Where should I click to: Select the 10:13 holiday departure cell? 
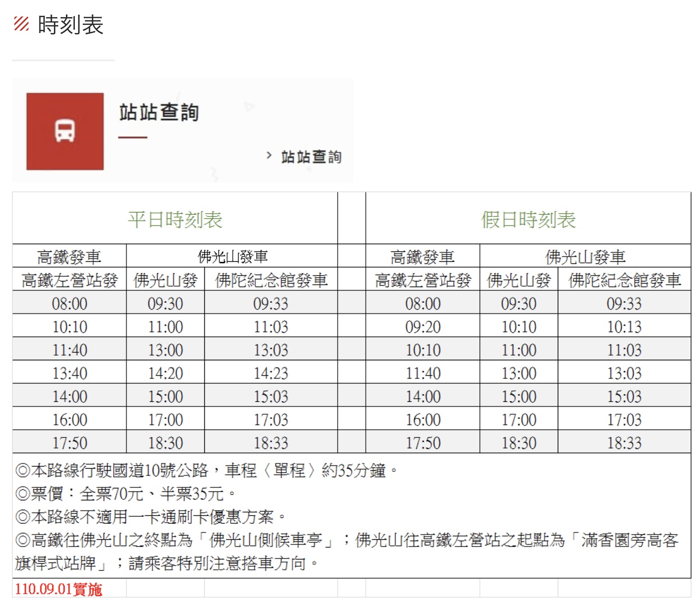pos(624,327)
